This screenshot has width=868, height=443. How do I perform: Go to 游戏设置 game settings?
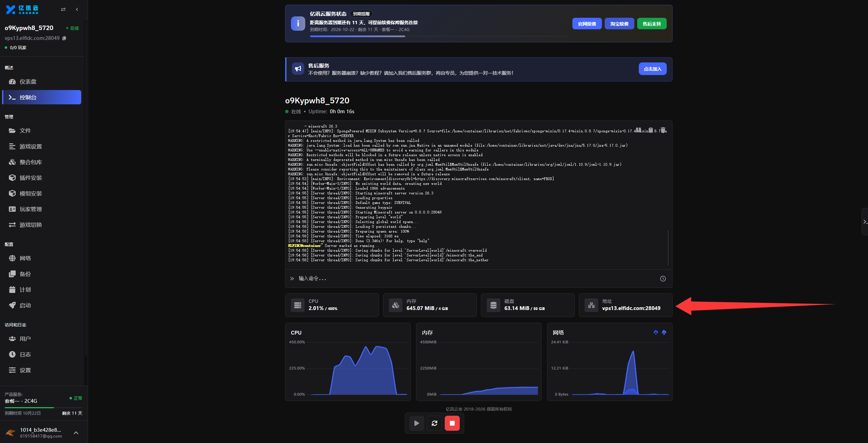coord(42,146)
